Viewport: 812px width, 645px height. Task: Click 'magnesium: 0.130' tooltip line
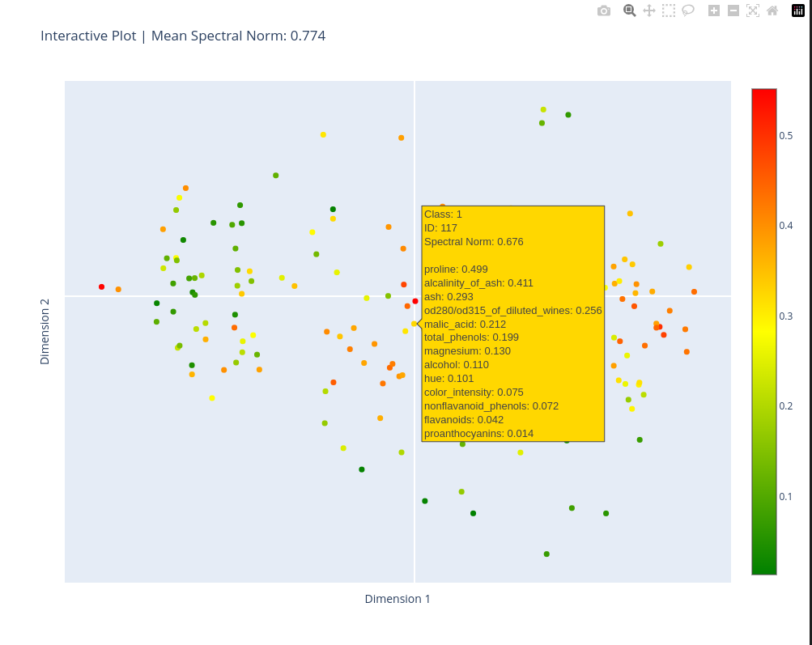tap(467, 351)
